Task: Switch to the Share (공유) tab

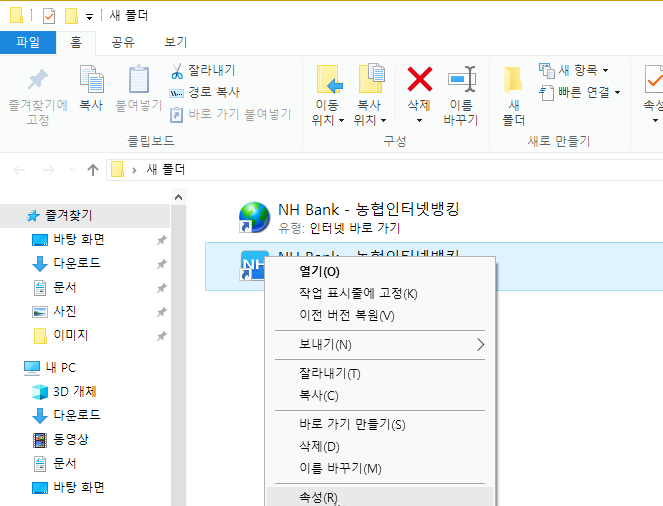Action: click(123, 42)
